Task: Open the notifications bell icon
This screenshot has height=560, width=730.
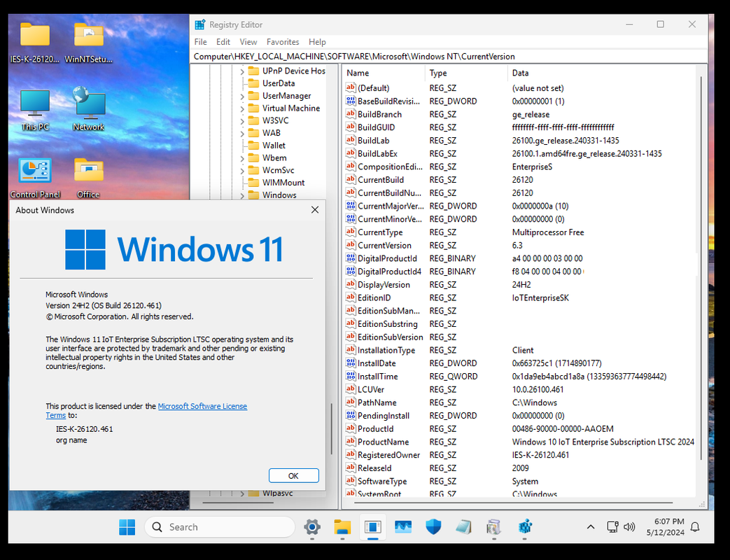Action: [695, 527]
